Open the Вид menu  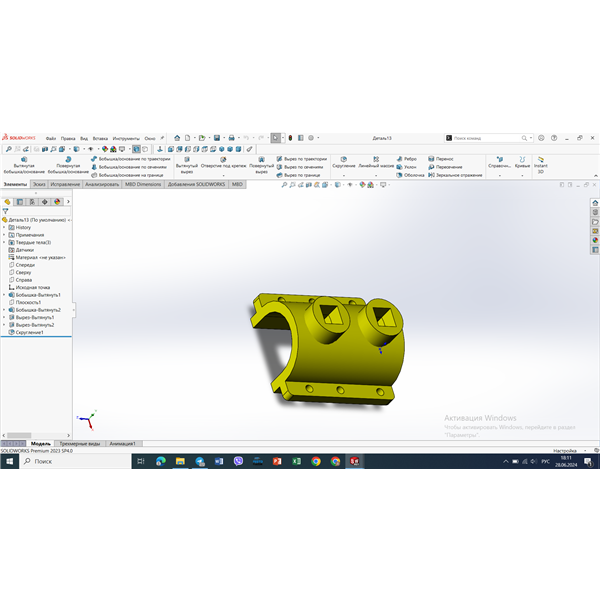[x=84, y=138]
